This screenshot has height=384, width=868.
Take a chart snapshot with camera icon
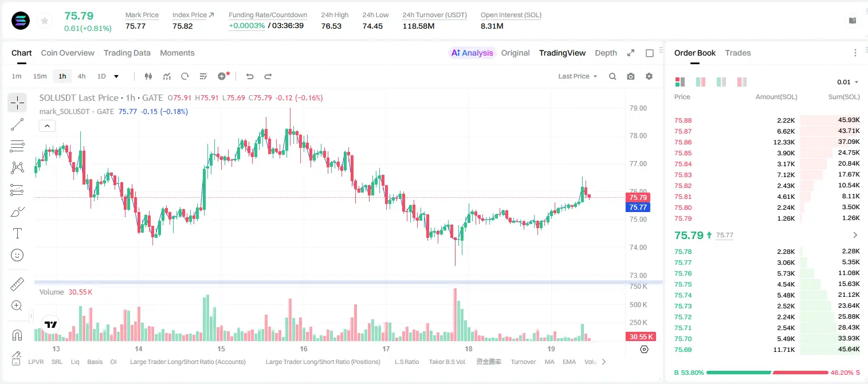(631, 76)
